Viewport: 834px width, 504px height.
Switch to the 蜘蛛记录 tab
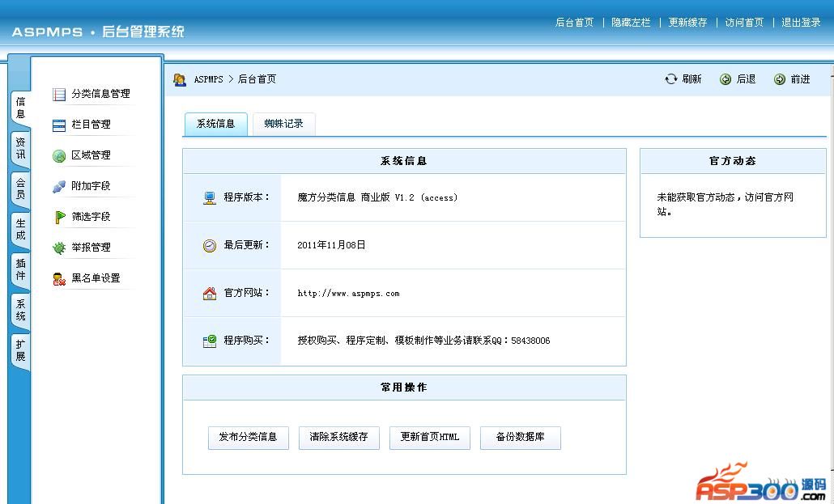(283, 124)
